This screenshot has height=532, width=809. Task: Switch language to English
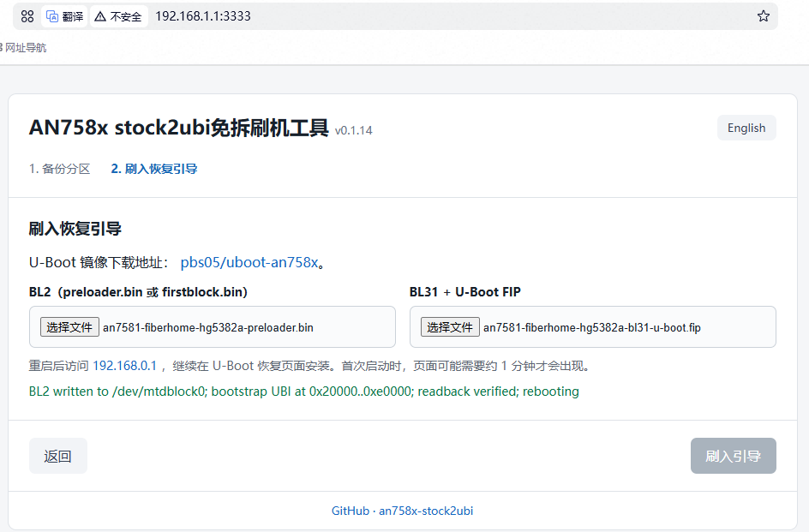[x=746, y=128]
